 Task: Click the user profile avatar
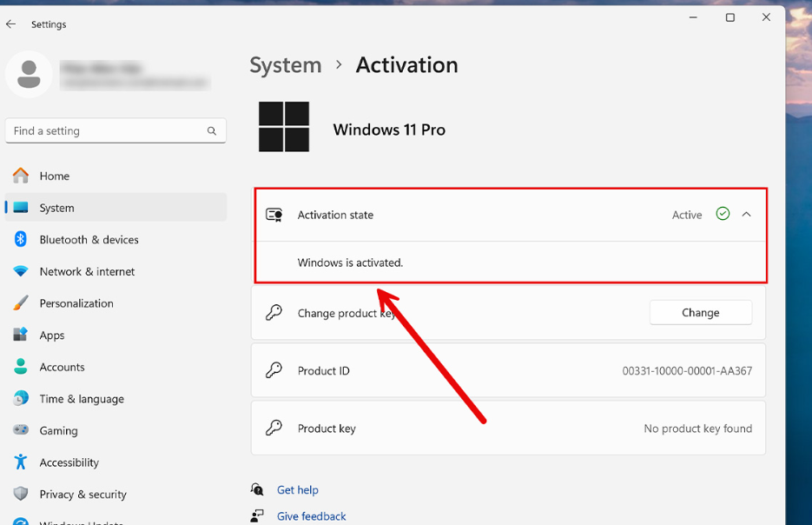click(x=29, y=75)
